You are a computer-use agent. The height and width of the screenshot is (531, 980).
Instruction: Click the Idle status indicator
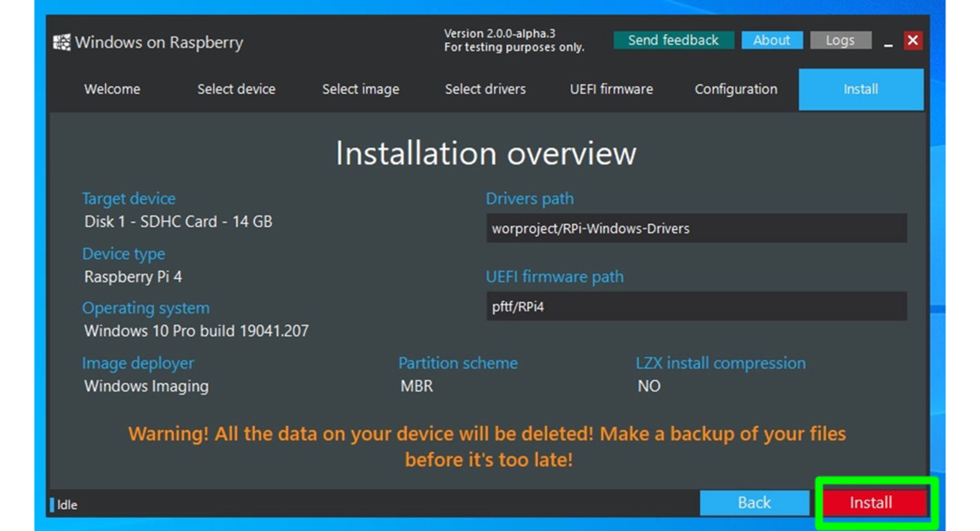pos(64,505)
